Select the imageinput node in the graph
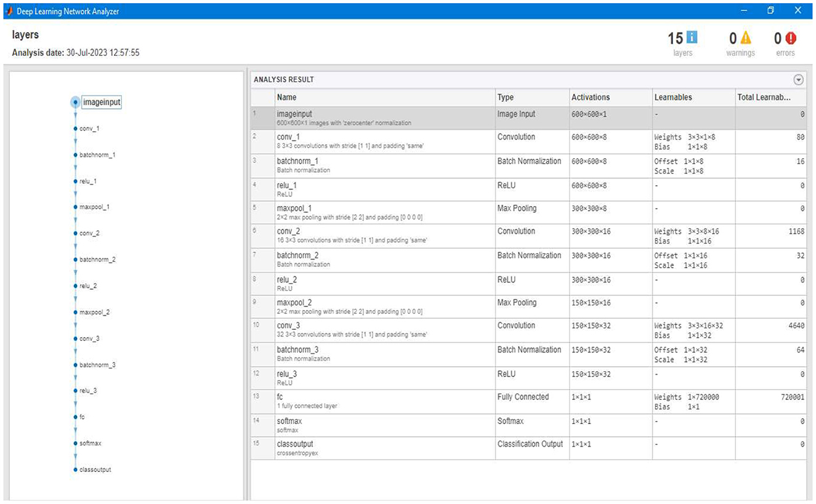Viewport: 816px width, 504px height. [x=101, y=102]
